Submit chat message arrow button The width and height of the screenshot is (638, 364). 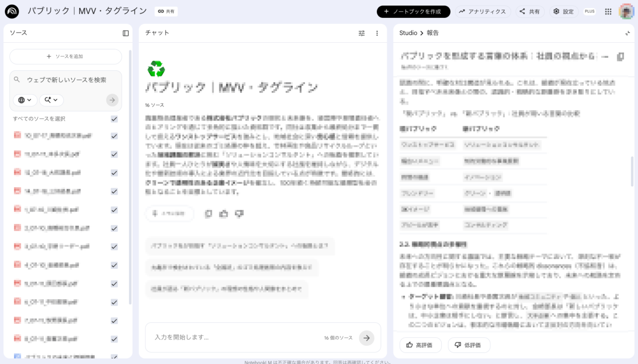pyautogui.click(x=367, y=338)
